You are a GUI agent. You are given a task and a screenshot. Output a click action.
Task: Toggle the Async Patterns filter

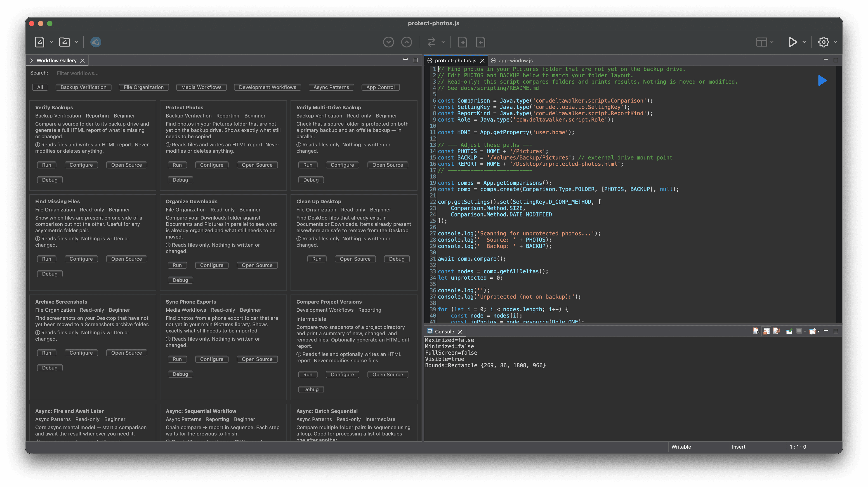pyautogui.click(x=331, y=87)
